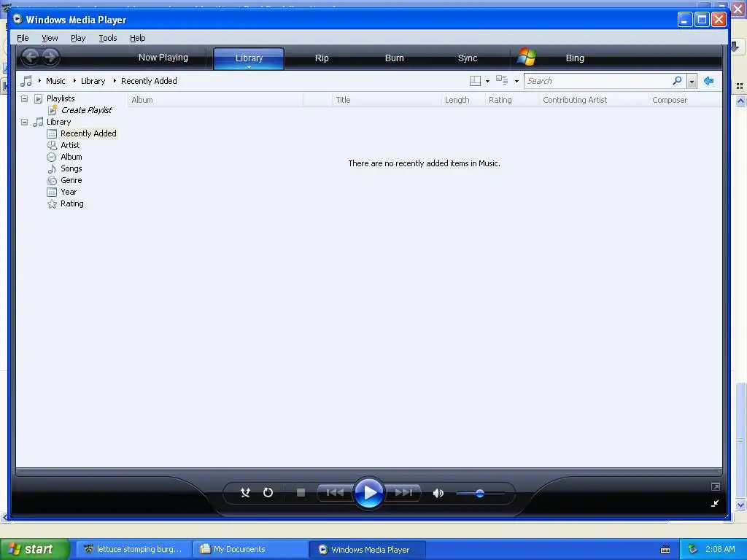
Task: Mute the sound with speaker icon
Action: coord(438,493)
